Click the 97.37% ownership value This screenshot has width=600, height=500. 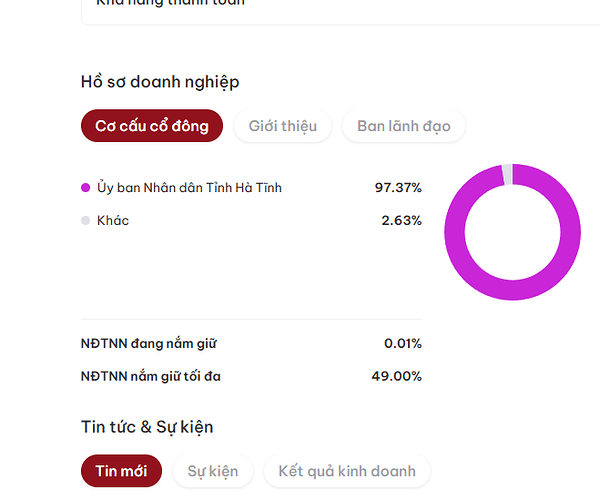pyautogui.click(x=398, y=188)
